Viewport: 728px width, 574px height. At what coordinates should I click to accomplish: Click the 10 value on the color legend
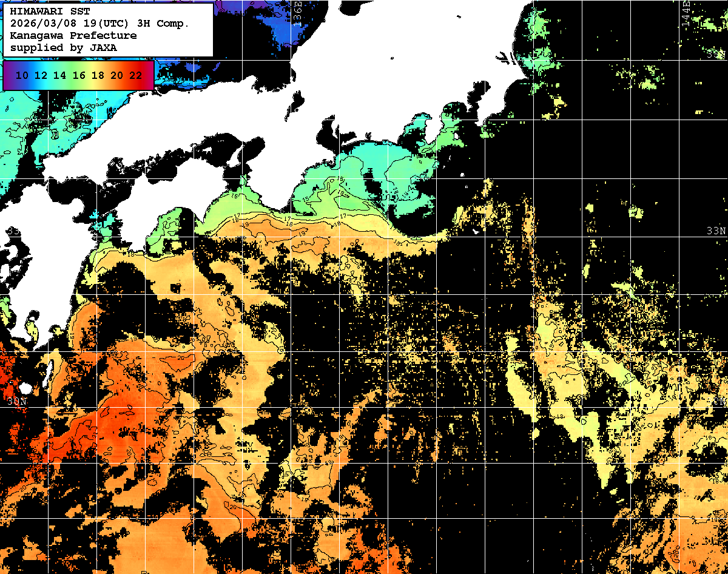tap(22, 75)
